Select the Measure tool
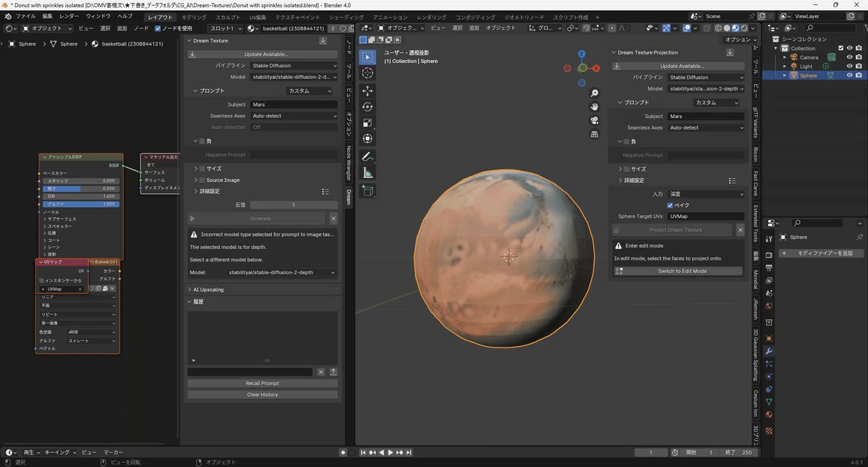Image resolution: width=868 pixels, height=467 pixels. pyautogui.click(x=367, y=173)
